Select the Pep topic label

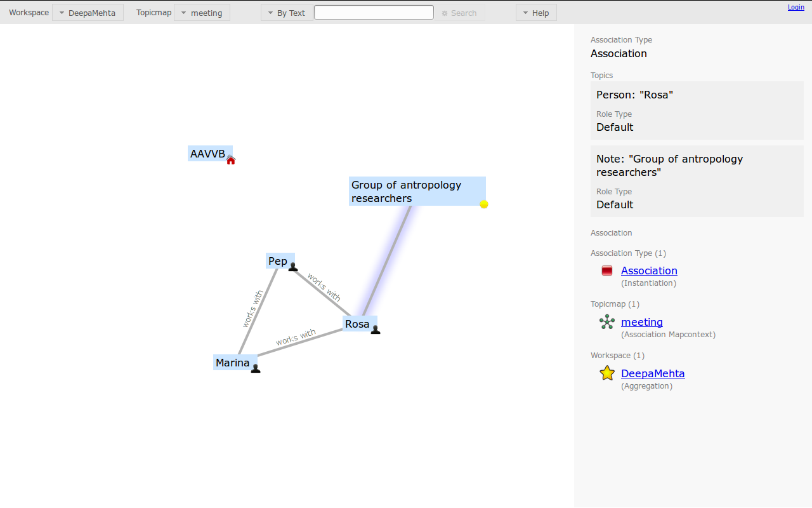(278, 261)
